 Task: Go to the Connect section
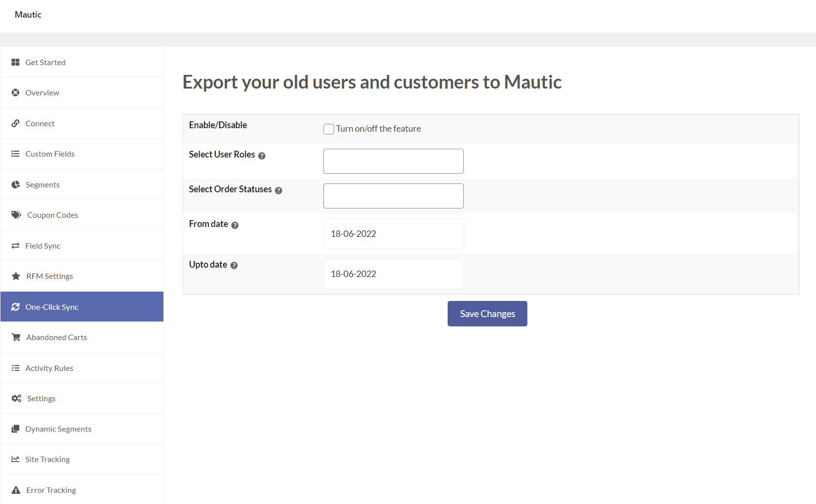(82, 123)
